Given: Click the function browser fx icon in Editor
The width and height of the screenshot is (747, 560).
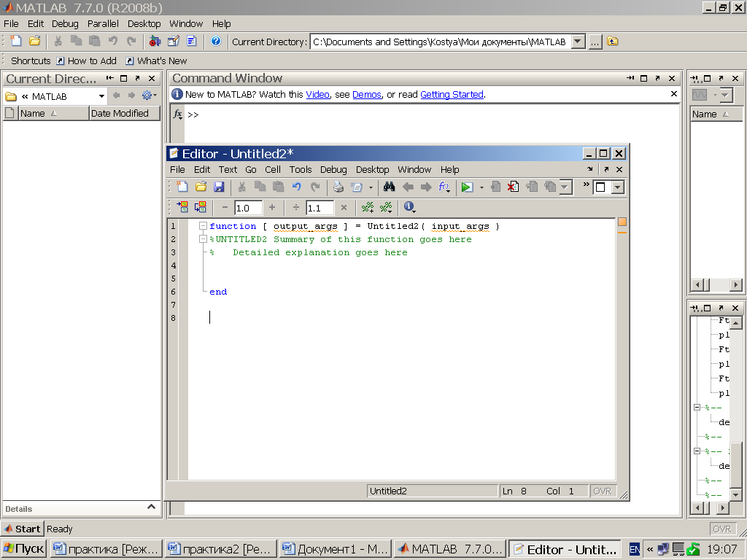Looking at the screenshot, I should point(444,187).
